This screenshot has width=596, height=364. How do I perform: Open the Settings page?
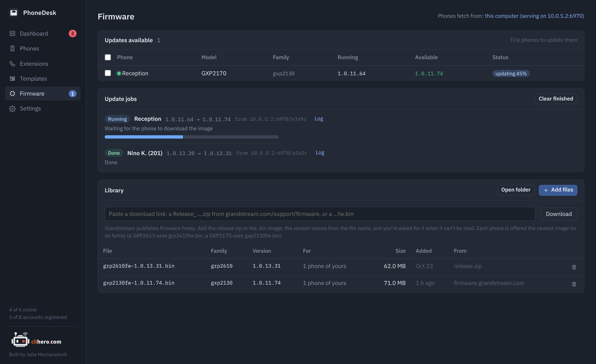click(x=43, y=109)
